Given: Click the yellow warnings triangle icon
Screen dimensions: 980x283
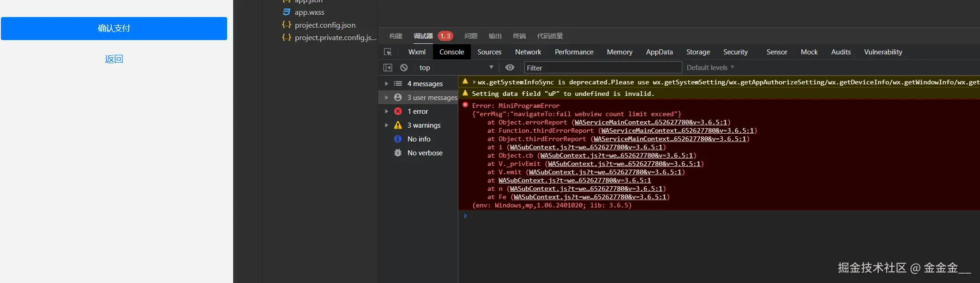Looking at the screenshot, I should click(x=398, y=125).
